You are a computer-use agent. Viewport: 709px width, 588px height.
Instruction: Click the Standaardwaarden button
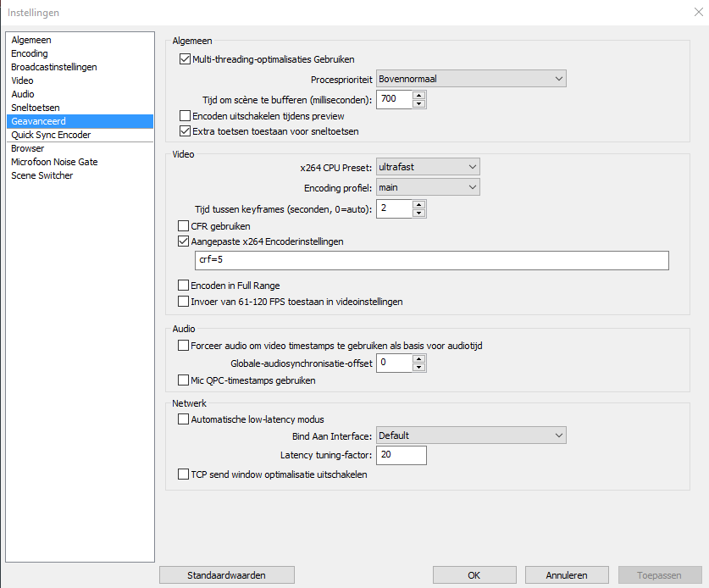click(x=226, y=575)
